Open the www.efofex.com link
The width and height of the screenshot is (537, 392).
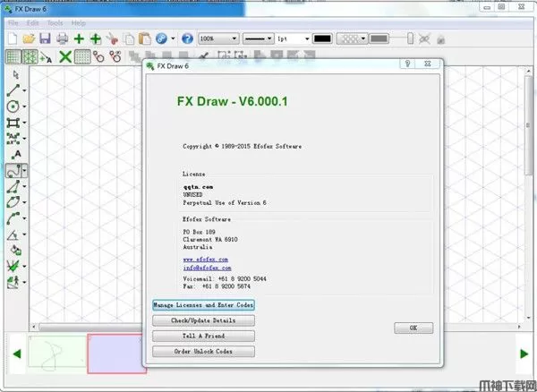(200, 259)
